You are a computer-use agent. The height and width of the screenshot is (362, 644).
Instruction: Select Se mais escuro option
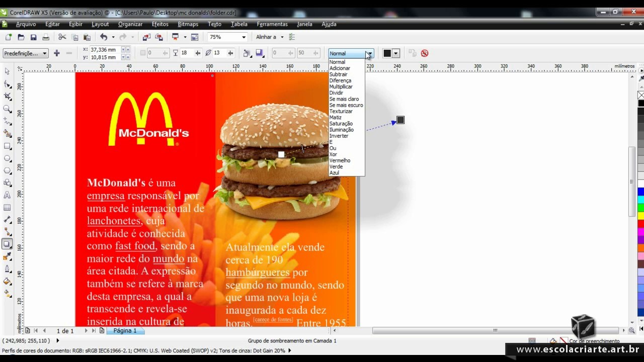(x=346, y=105)
